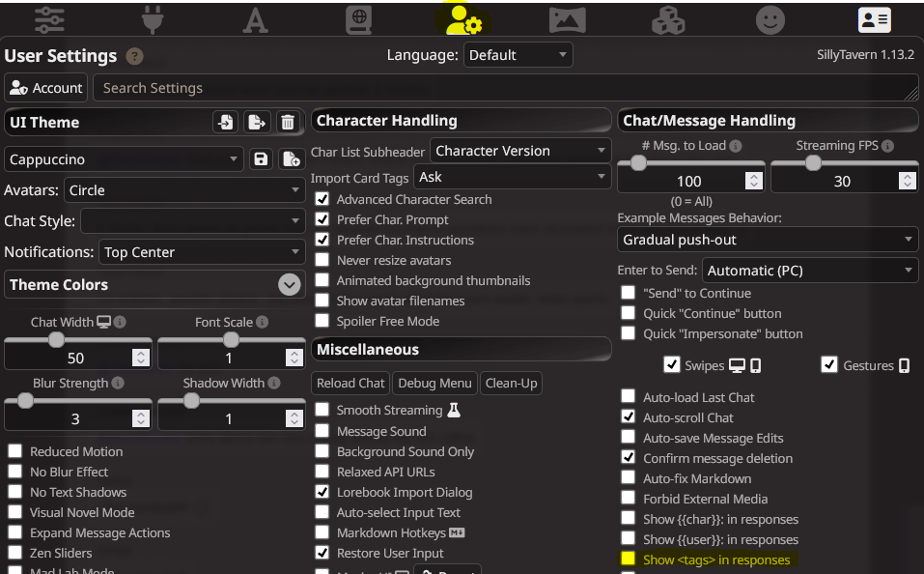Check Show <tags> in responses
The height and width of the screenshot is (574, 924).
pyautogui.click(x=629, y=559)
